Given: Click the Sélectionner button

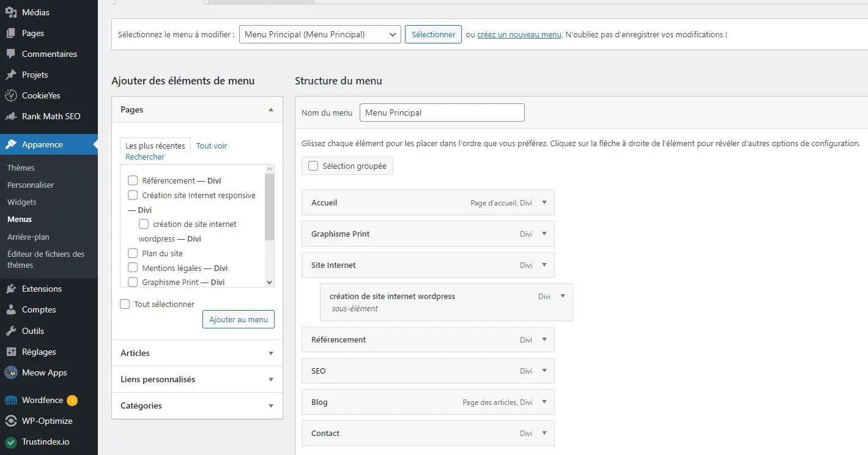Looking at the screenshot, I should click(x=433, y=34).
